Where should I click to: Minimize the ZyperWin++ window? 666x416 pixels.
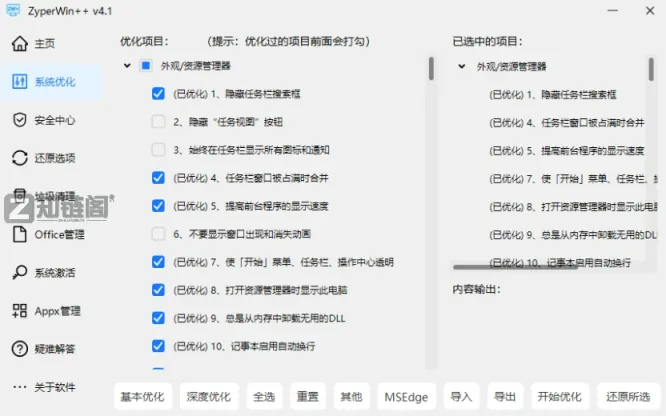click(612, 10)
